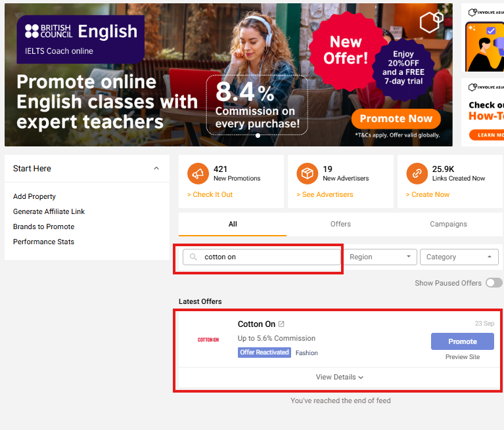The image size is (504, 430).
Task: Click the Fashion category tag
Action: [307, 353]
